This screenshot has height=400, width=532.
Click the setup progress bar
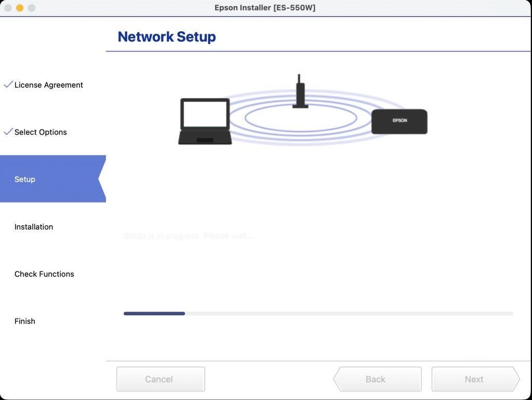(x=318, y=313)
